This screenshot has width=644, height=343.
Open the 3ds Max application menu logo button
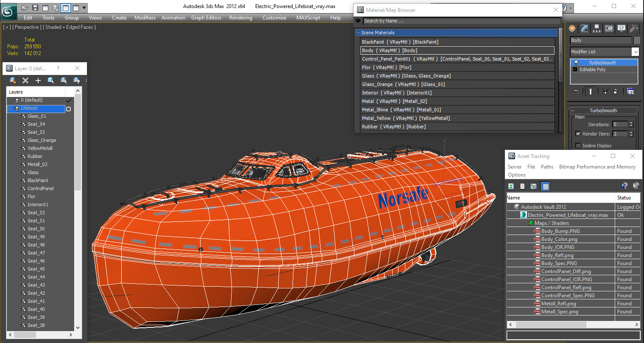(x=8, y=11)
